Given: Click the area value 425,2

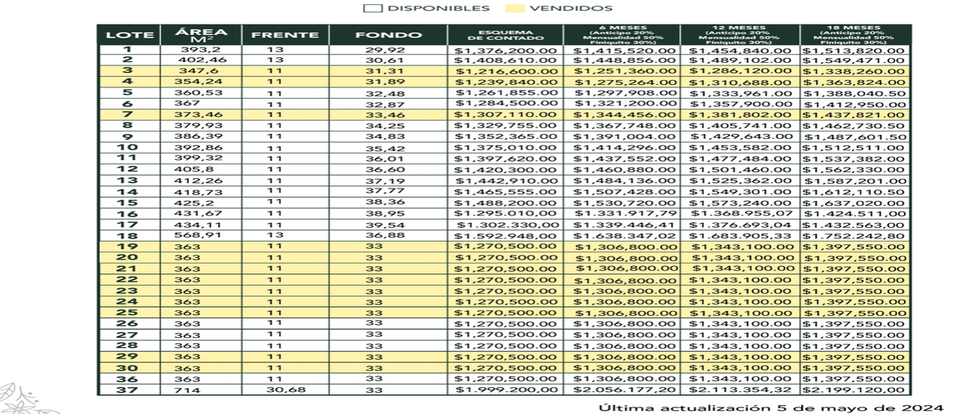Looking at the screenshot, I should click(x=194, y=202).
